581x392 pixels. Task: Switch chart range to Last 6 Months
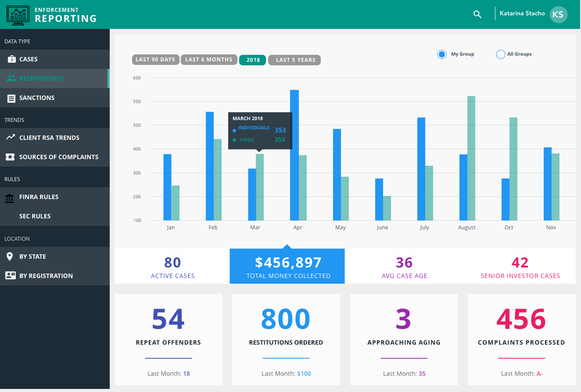(x=209, y=60)
